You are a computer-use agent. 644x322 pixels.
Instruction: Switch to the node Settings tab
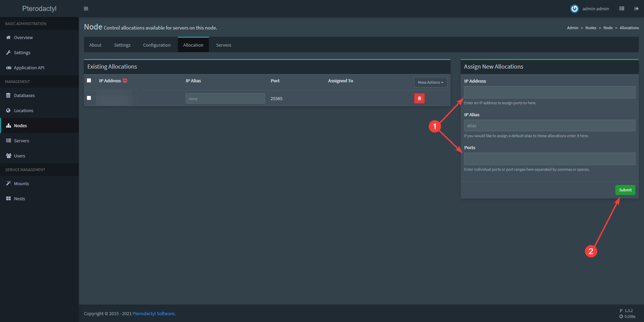click(x=122, y=45)
